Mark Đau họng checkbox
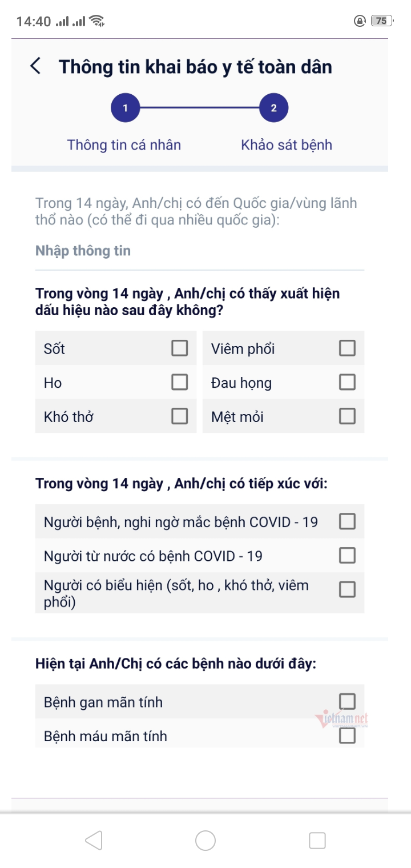 (347, 381)
